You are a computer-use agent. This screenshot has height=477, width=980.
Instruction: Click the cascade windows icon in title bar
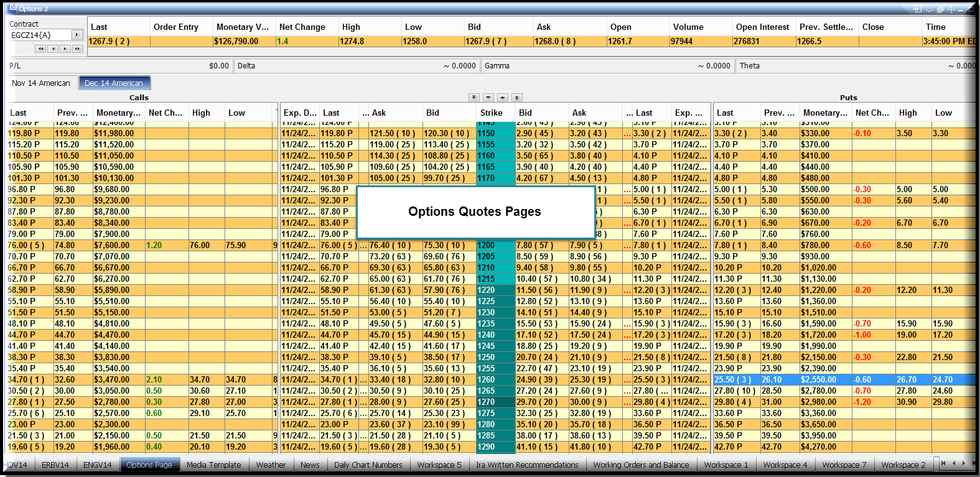(x=940, y=9)
